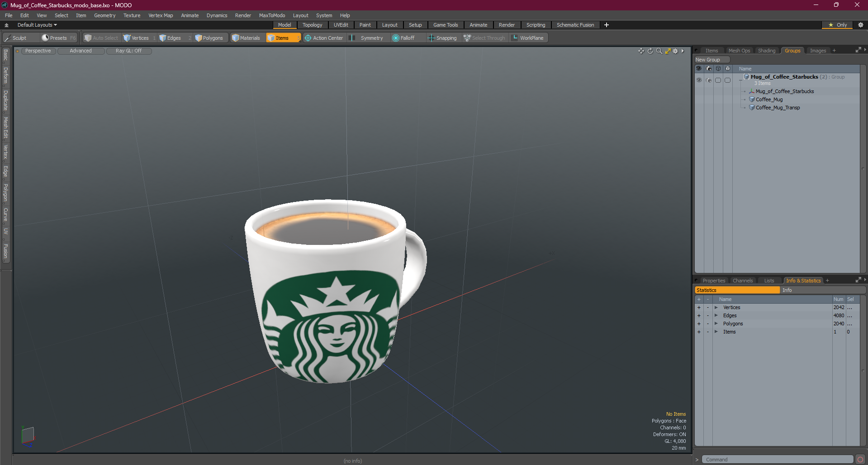This screenshot has width=868, height=465.
Task: Add a new tab in the Groups panel
Action: tap(834, 51)
